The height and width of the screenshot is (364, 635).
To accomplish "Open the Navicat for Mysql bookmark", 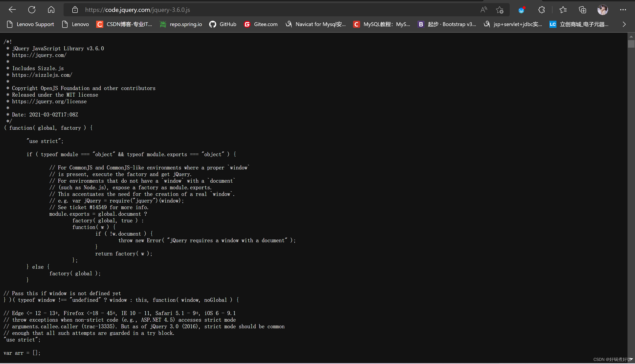I will [316, 24].
